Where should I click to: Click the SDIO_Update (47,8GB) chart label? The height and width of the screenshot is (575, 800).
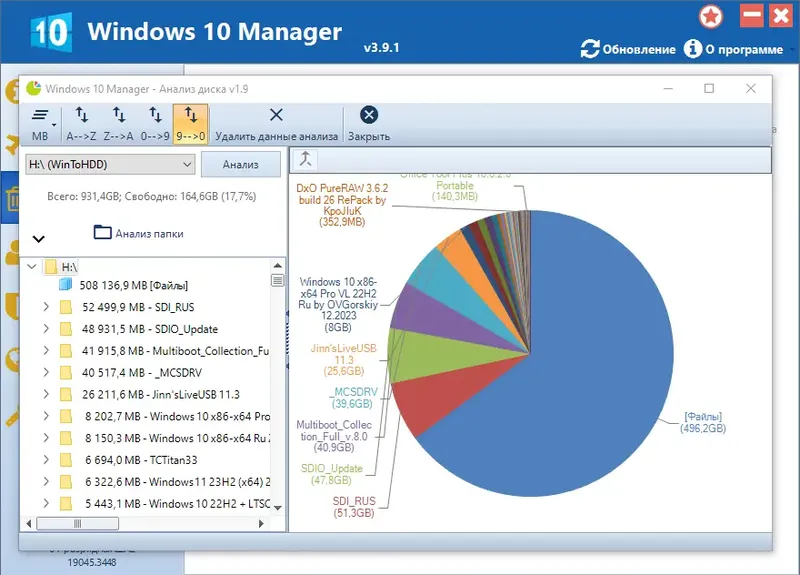click(332, 474)
